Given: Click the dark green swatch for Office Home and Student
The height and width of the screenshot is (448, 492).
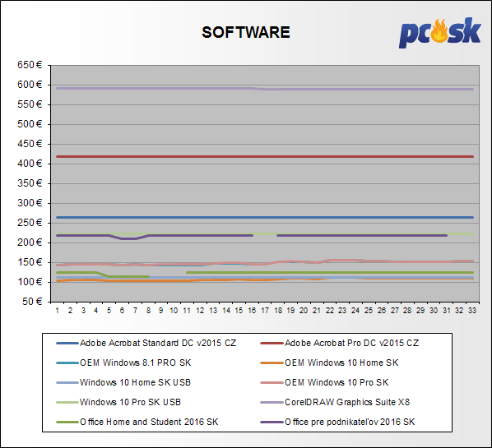Looking at the screenshot, I should (67, 423).
